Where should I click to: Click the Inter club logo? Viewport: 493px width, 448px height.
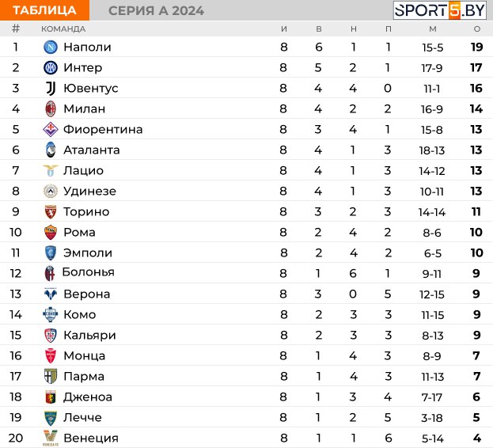[51, 67]
